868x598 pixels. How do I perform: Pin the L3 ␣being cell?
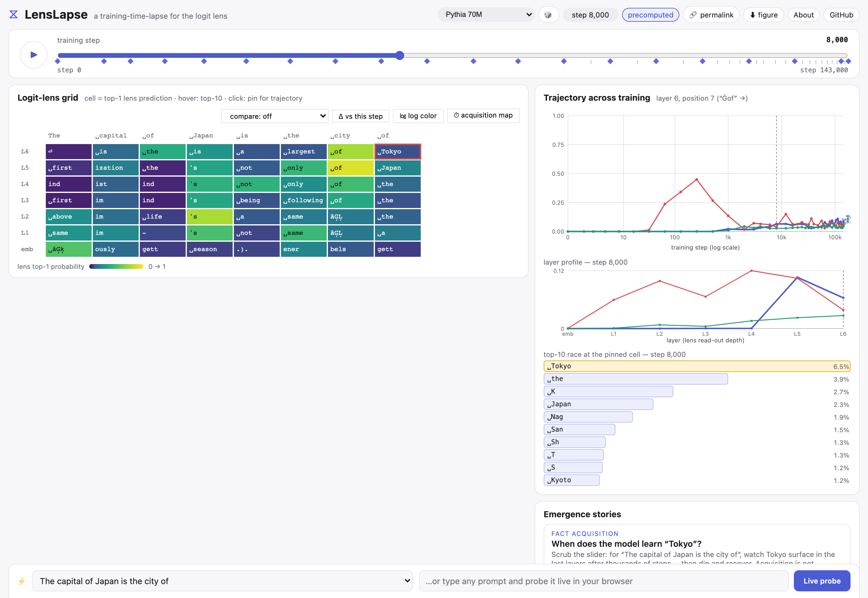point(256,200)
